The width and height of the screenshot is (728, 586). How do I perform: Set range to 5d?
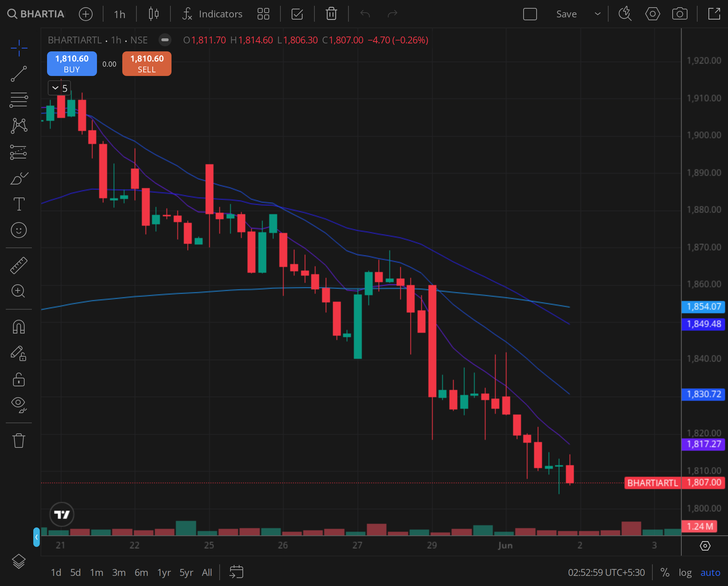coord(75,573)
